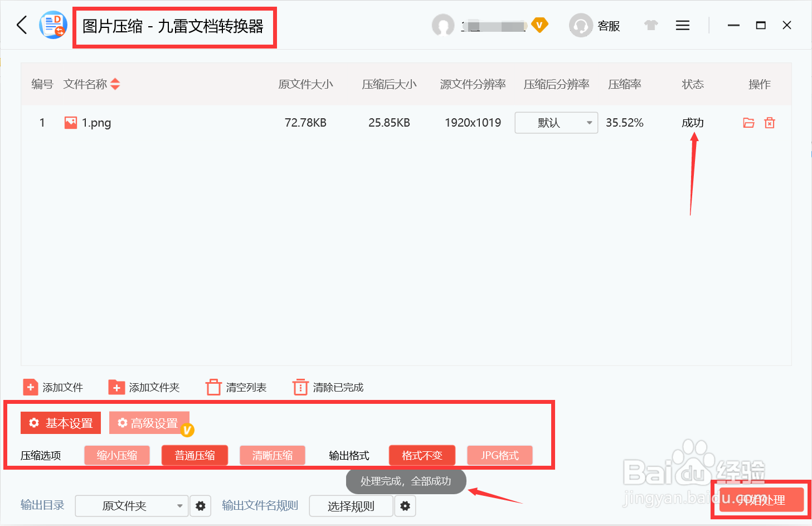Click the 25.85KB compressed size value
The width and height of the screenshot is (812, 526).
click(x=389, y=123)
